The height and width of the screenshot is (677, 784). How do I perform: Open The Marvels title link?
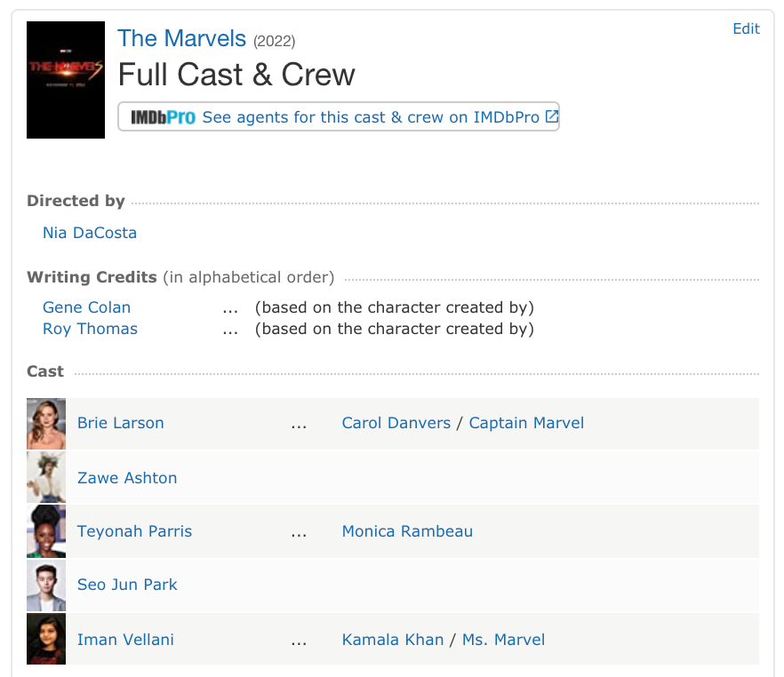181,38
